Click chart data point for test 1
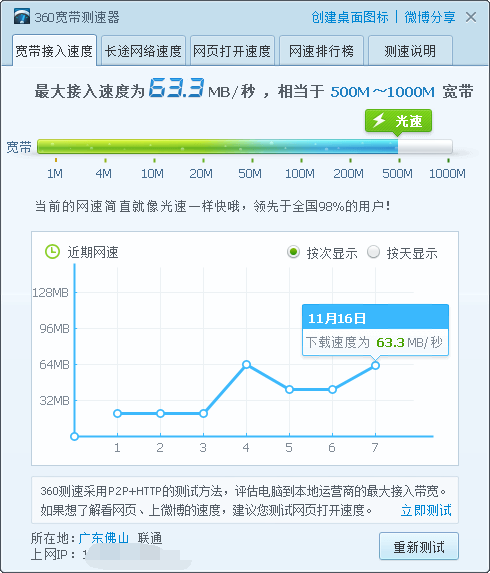Screen dimensions: 490x573 (x=117, y=413)
